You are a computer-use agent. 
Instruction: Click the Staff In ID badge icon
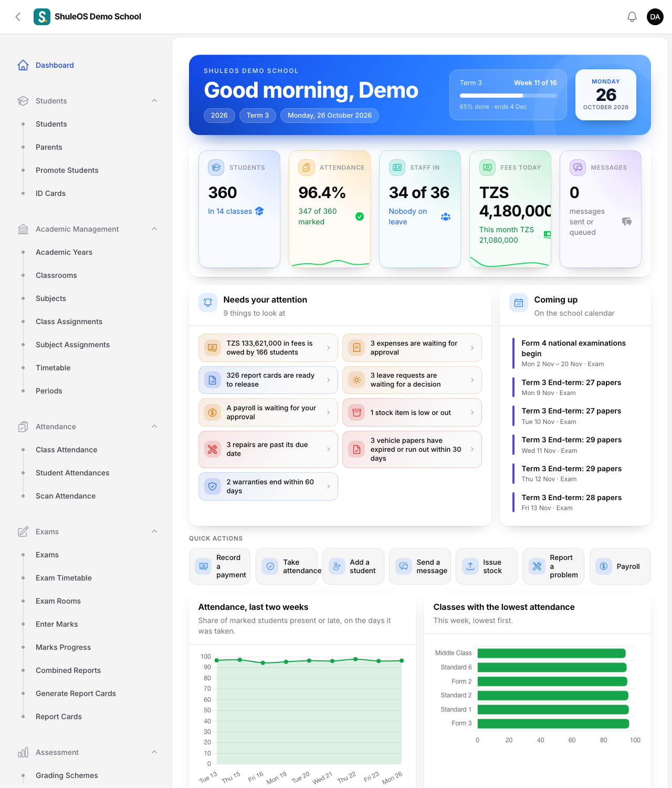click(x=397, y=168)
